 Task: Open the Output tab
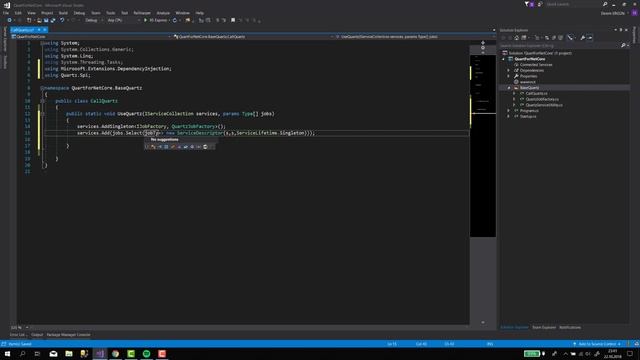tap(37, 335)
